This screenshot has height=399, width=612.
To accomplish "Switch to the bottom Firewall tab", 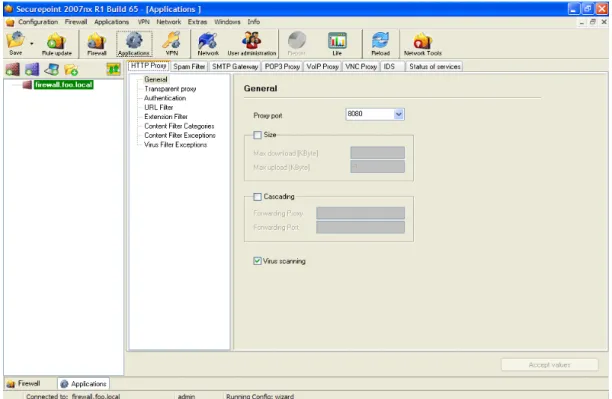I will (24, 383).
